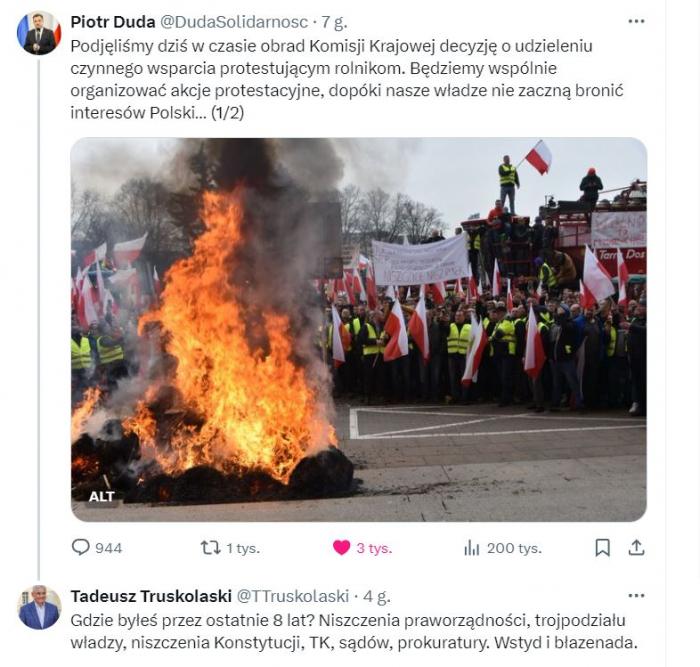Click the repost icon showing 1 tys.
Viewport: 700px width, 667px height.
(210, 547)
